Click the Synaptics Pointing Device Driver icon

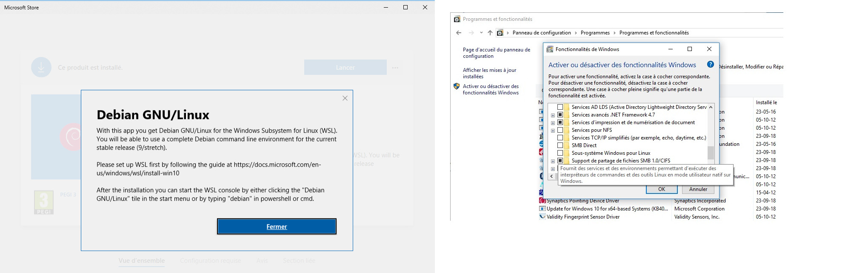542,201
